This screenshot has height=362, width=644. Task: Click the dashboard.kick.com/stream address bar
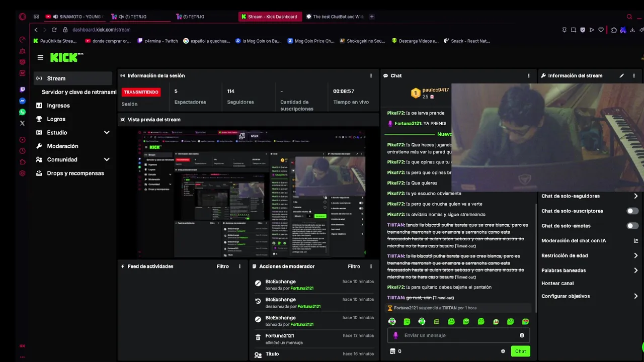click(101, 30)
